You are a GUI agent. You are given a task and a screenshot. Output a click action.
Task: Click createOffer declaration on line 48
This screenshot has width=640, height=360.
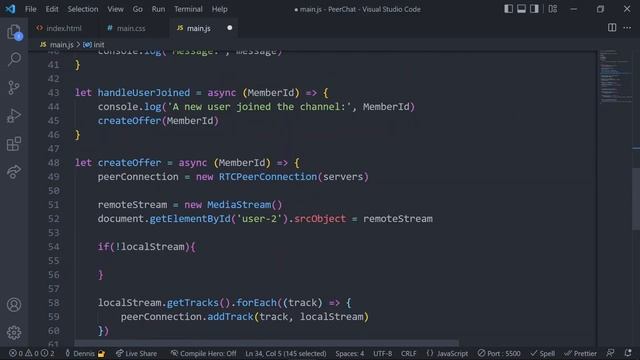pyautogui.click(x=129, y=162)
